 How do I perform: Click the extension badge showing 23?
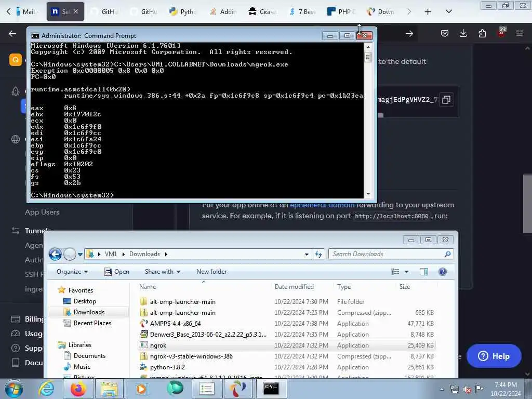[x=501, y=32]
